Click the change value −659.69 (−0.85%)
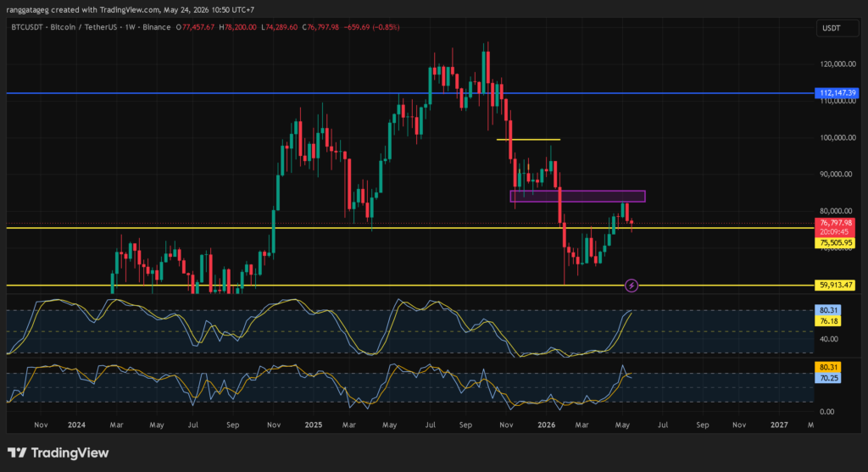The width and height of the screenshot is (868, 472). point(371,27)
